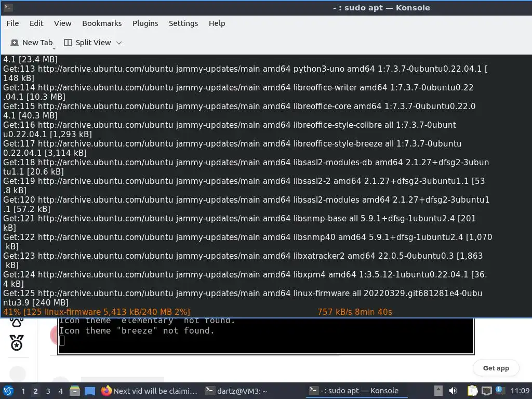Open the Settings menu
Viewport: 532px width, 399px height.
coord(183,23)
